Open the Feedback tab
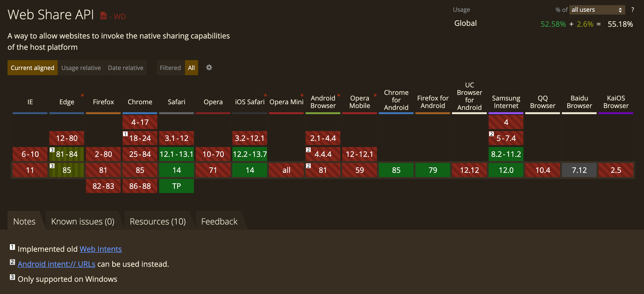The image size is (644, 294). point(219,221)
